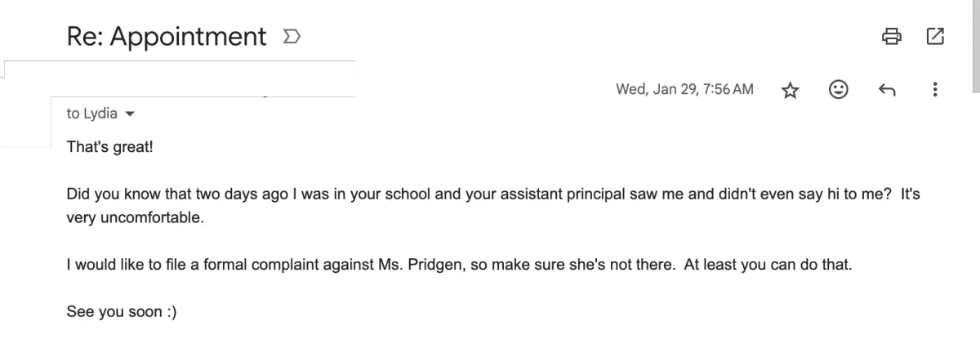Image resolution: width=980 pixels, height=344 pixels.
Task: Add an emoji reaction to the email
Action: 837,90
